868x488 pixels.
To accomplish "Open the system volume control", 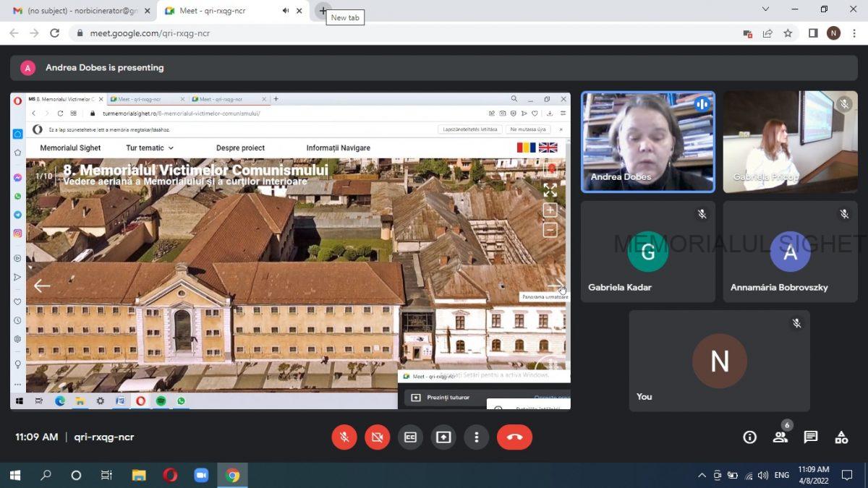I will click(763, 475).
